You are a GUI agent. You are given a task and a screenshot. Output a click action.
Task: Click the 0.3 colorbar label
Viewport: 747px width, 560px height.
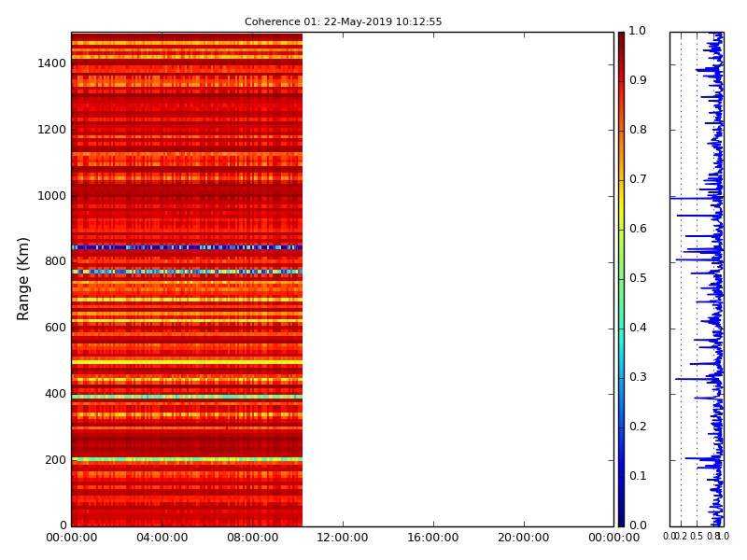(x=638, y=377)
